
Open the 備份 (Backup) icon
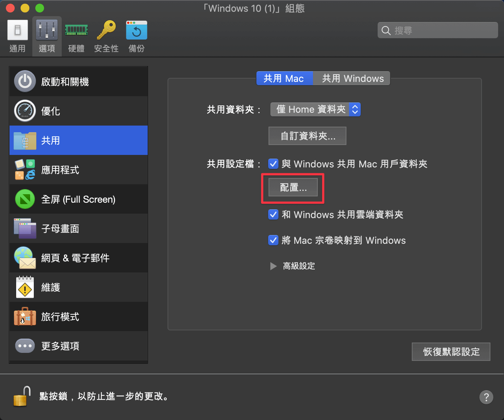(137, 30)
